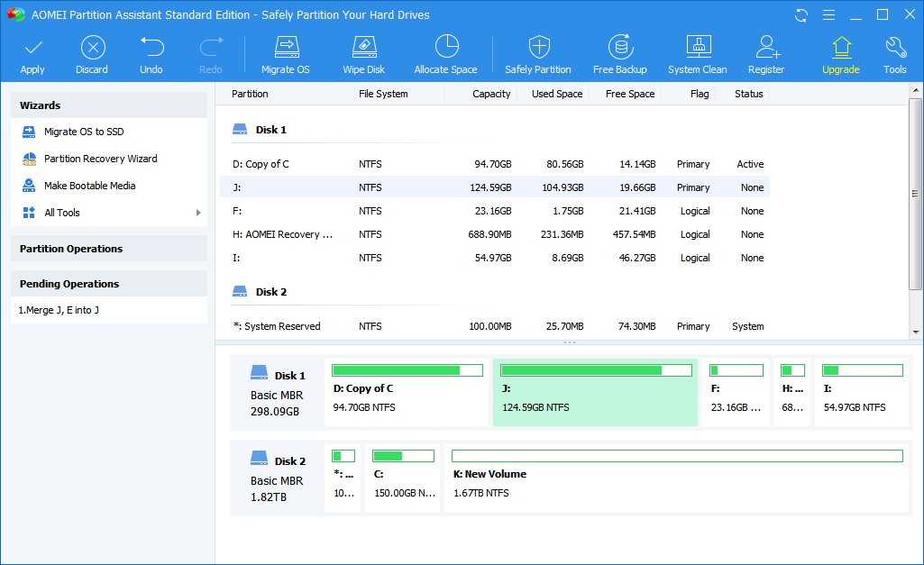Click 688.90MB capacity value
This screenshot has height=565, width=924.
pos(489,235)
